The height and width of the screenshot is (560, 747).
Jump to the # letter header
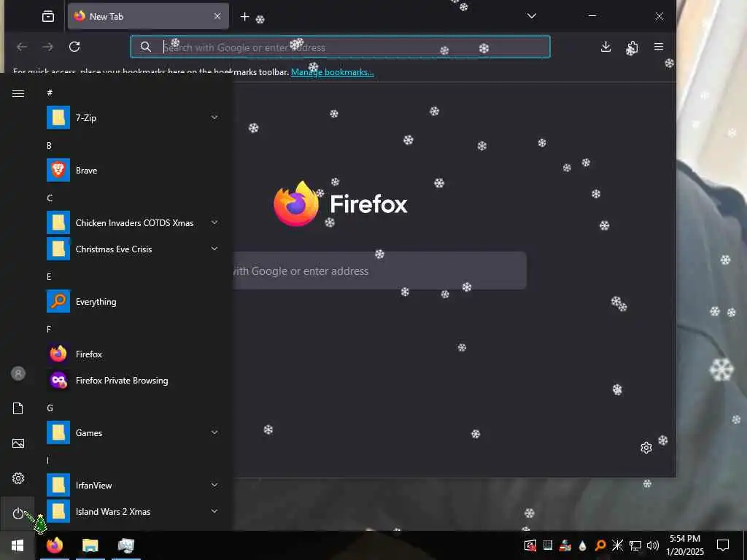click(50, 93)
